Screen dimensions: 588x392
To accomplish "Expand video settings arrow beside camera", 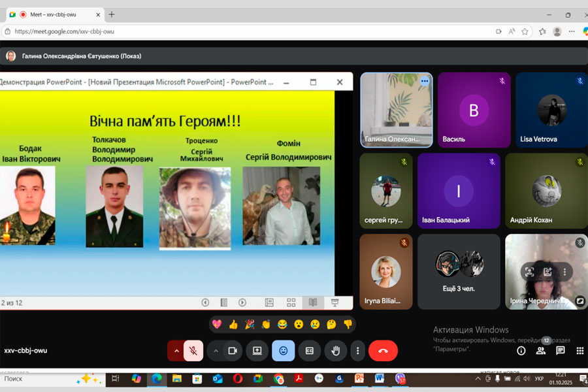I will [216, 351].
